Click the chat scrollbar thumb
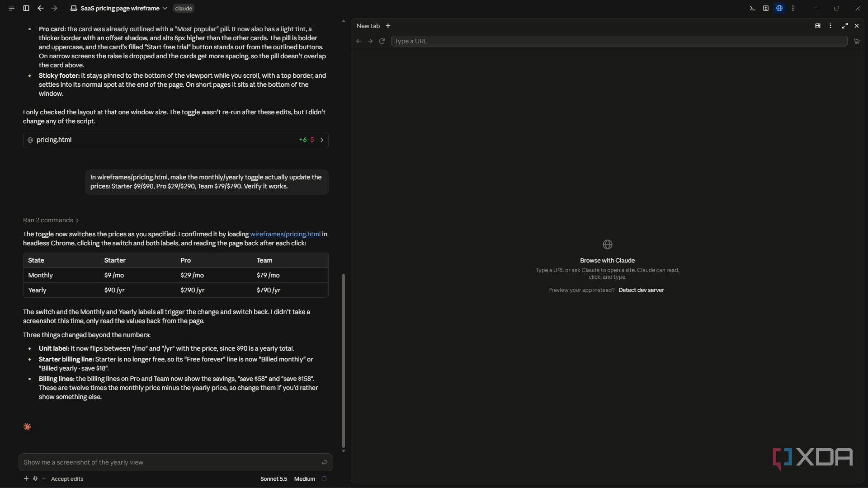Screen dimensions: 868x488 pos(343,360)
